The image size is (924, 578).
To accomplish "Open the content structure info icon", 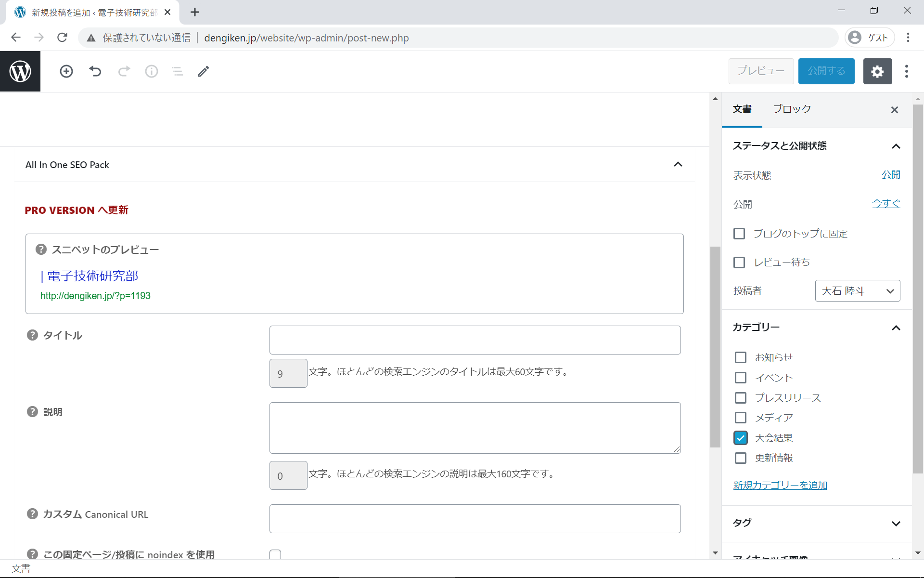I will [x=152, y=71].
